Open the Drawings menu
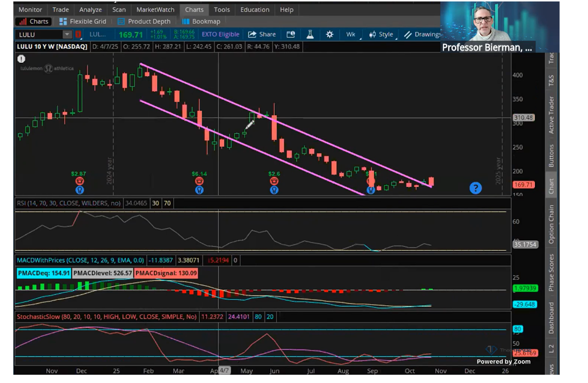The height and width of the screenshot is (383, 588). click(x=422, y=35)
